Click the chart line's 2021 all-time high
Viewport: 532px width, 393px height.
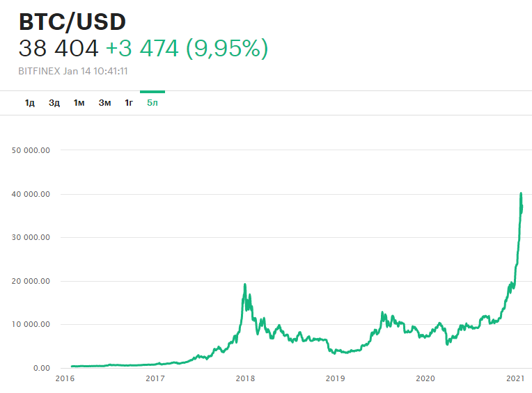pos(521,194)
